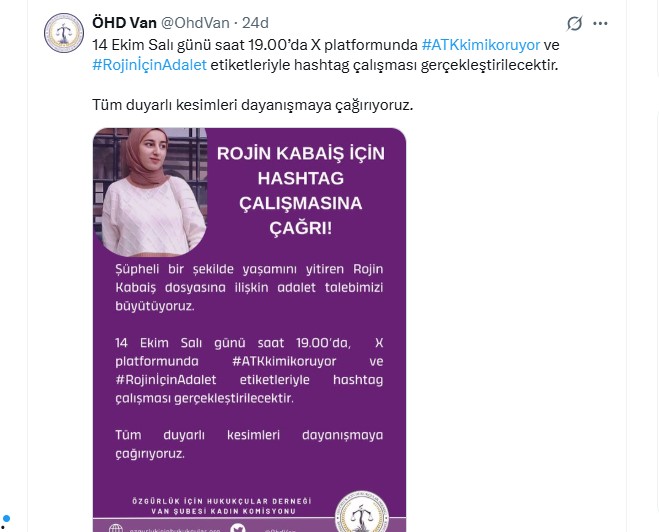Follow the #ATKkimikoruyor hashtag in tweet text
The height and width of the screenshot is (532, 659).
480,45
